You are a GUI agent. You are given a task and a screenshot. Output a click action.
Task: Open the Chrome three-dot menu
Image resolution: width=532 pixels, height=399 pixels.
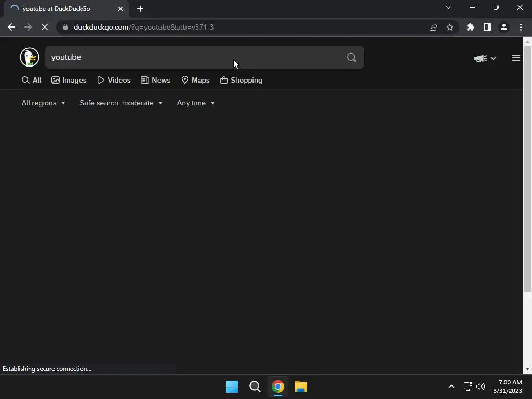pos(521,27)
